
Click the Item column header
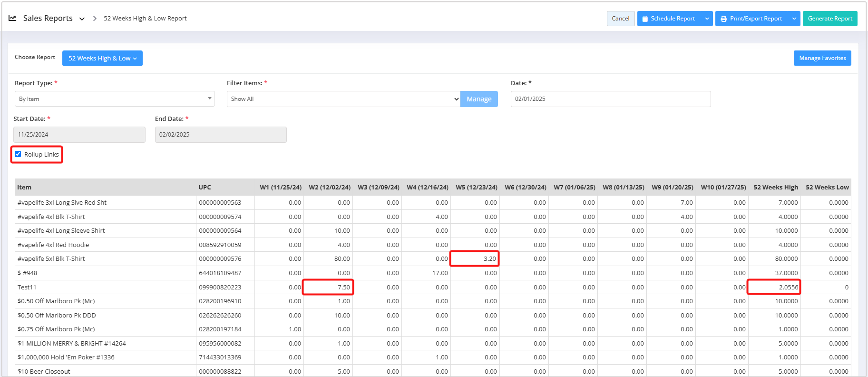pos(24,188)
